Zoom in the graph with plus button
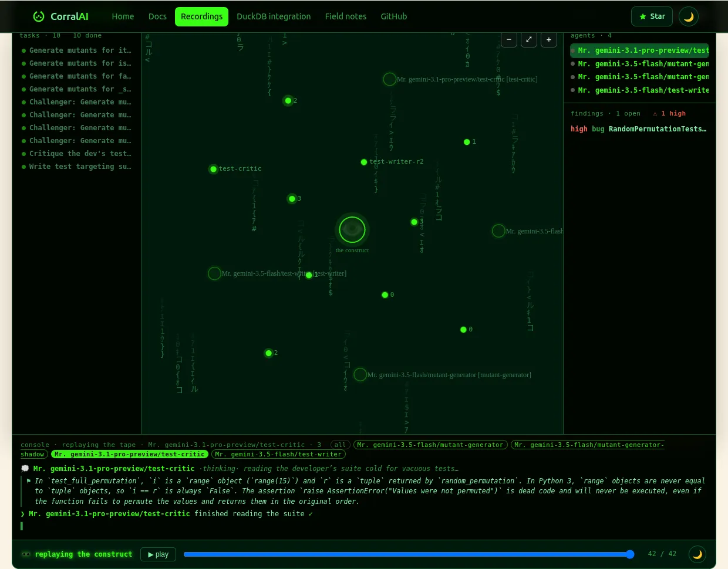 pos(549,40)
